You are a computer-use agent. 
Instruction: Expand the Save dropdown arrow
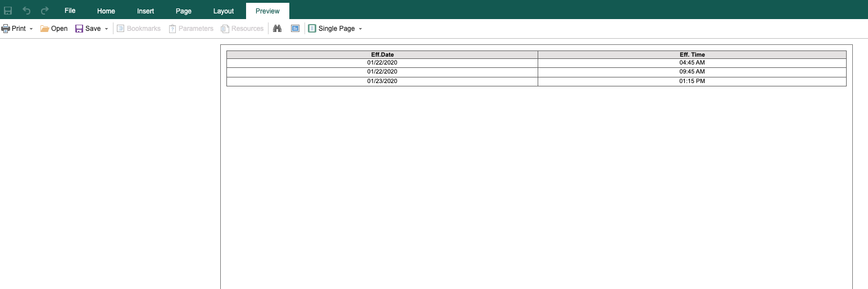106,29
